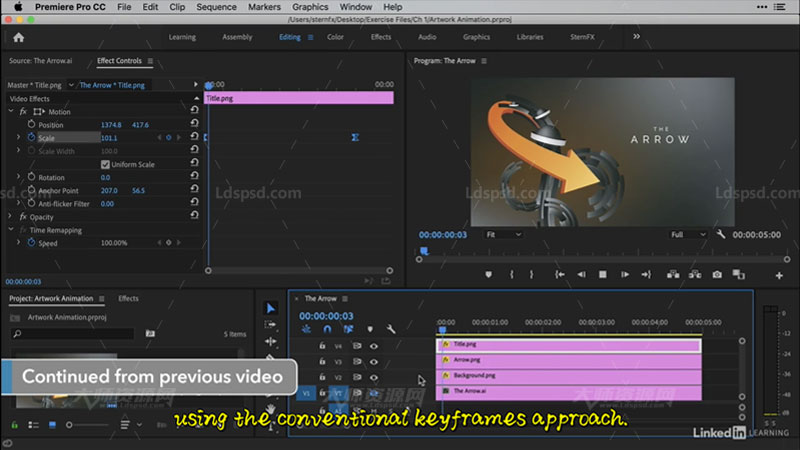Click the Extract button
The height and width of the screenshot is (450, 800).
coord(695,274)
